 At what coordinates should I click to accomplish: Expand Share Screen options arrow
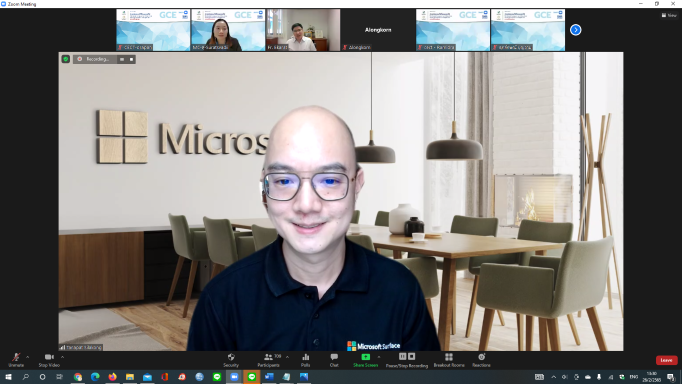tap(379, 357)
